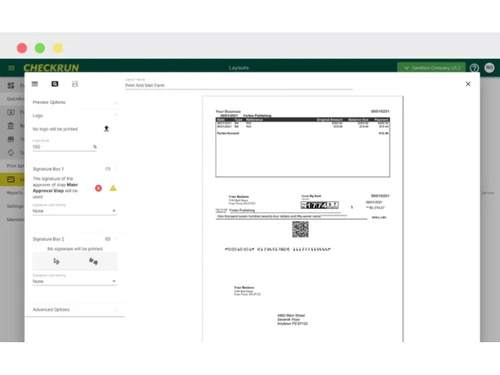This screenshot has height=375, width=500.
Task: Click the dashboard grid icon in sidebar
Action: tap(11, 86)
